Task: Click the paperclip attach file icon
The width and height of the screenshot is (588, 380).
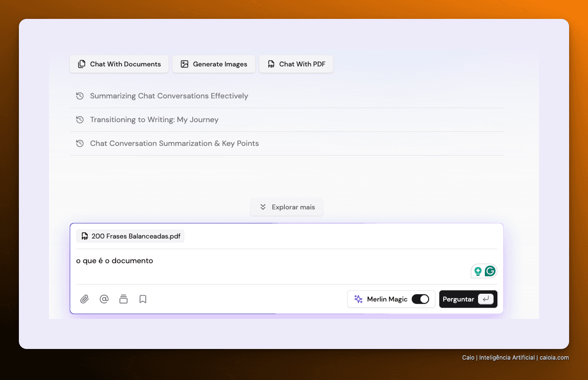Action: point(85,299)
